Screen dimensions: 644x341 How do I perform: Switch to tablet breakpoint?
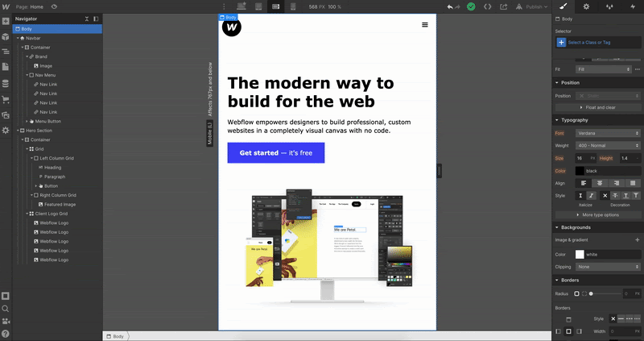coord(258,6)
